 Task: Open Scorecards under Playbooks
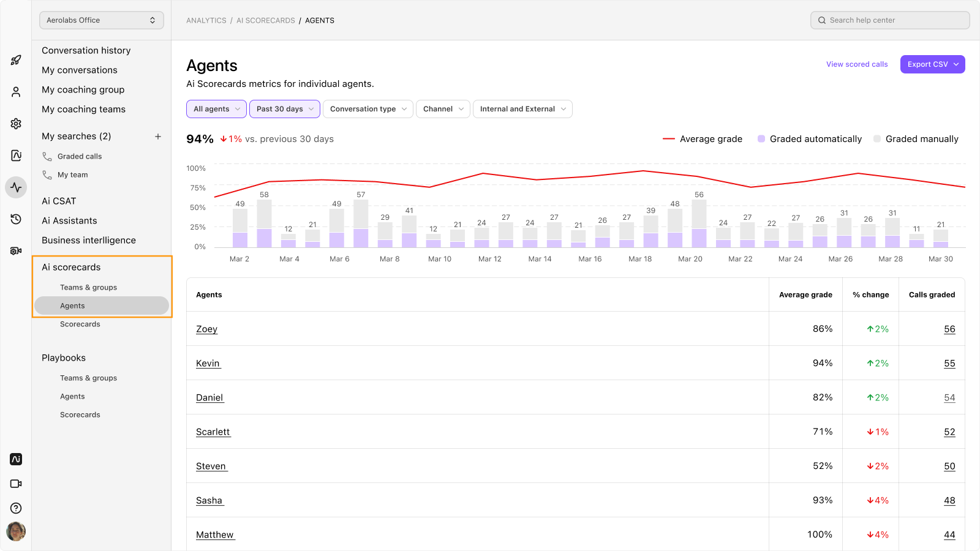pos(80,415)
